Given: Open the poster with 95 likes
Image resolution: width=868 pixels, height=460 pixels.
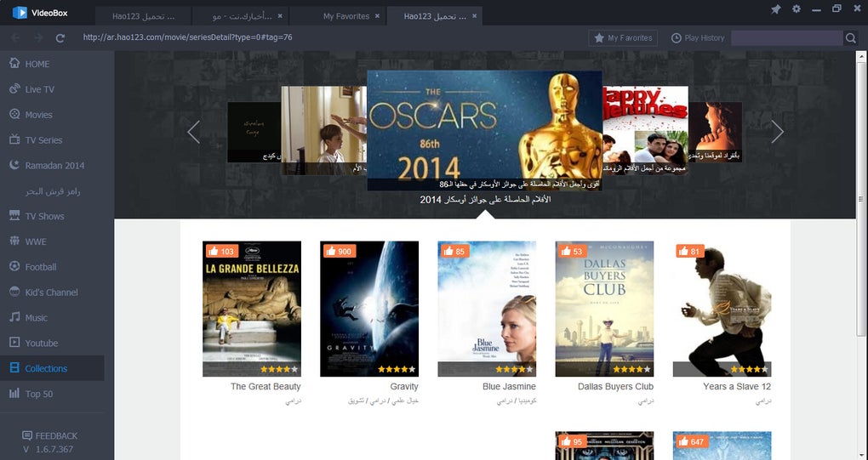Looking at the screenshot, I should [604, 446].
